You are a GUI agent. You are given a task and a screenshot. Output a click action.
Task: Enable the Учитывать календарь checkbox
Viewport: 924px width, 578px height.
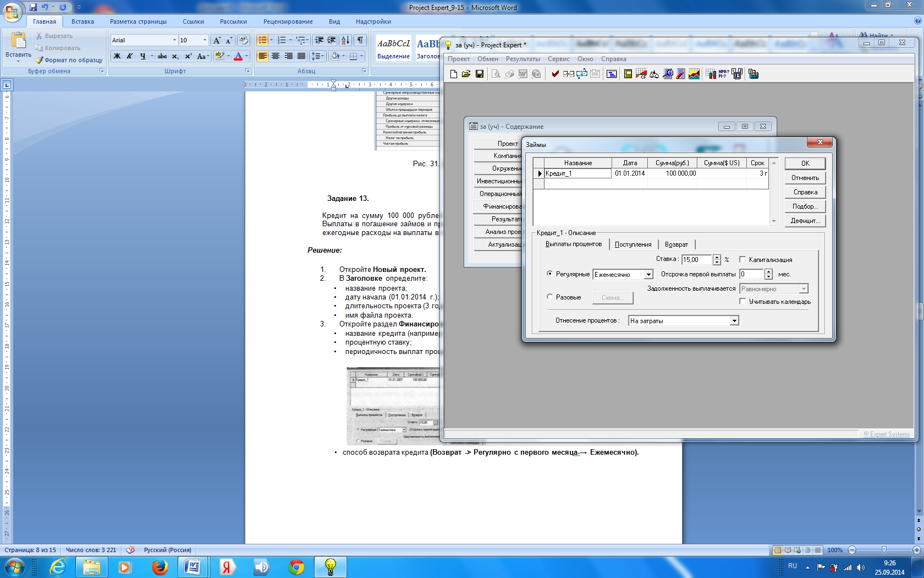point(743,301)
